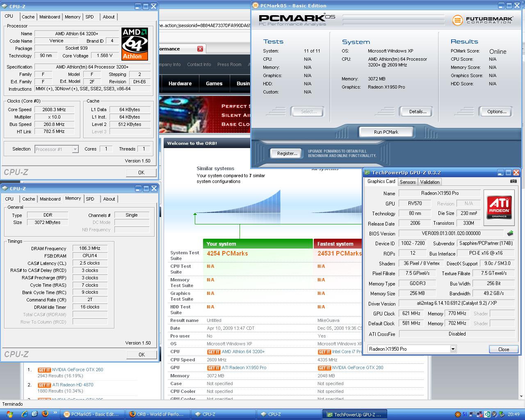This screenshot has width=525, height=420.
Task: Switch to Caches tab in top CPU-Z window
Action: tap(28, 17)
